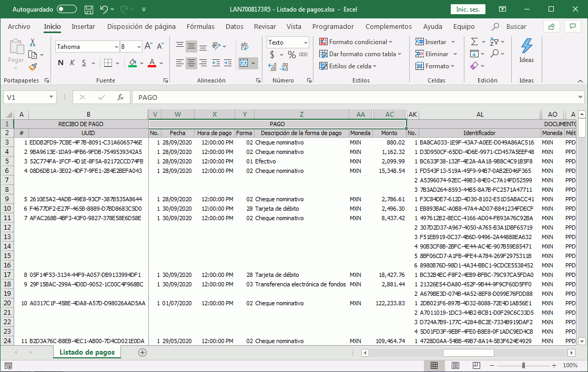Image resolution: width=588 pixels, height=372 pixels.
Task: Click the Save icon in title bar
Action: pyautogui.click(x=89, y=9)
